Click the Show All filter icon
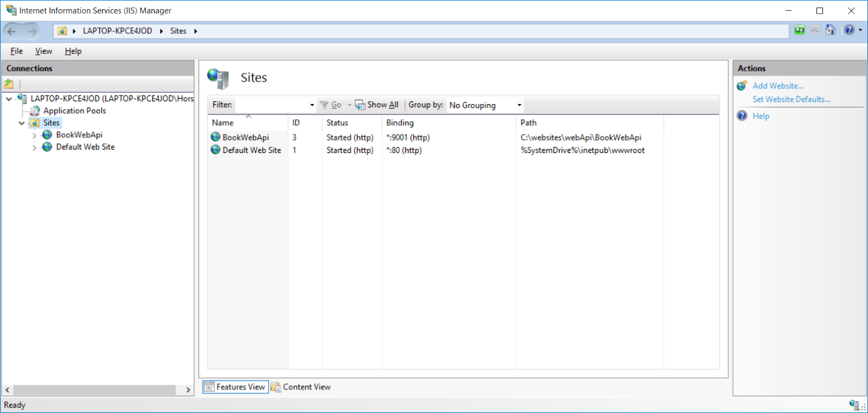The width and height of the screenshot is (868, 413). click(x=360, y=105)
